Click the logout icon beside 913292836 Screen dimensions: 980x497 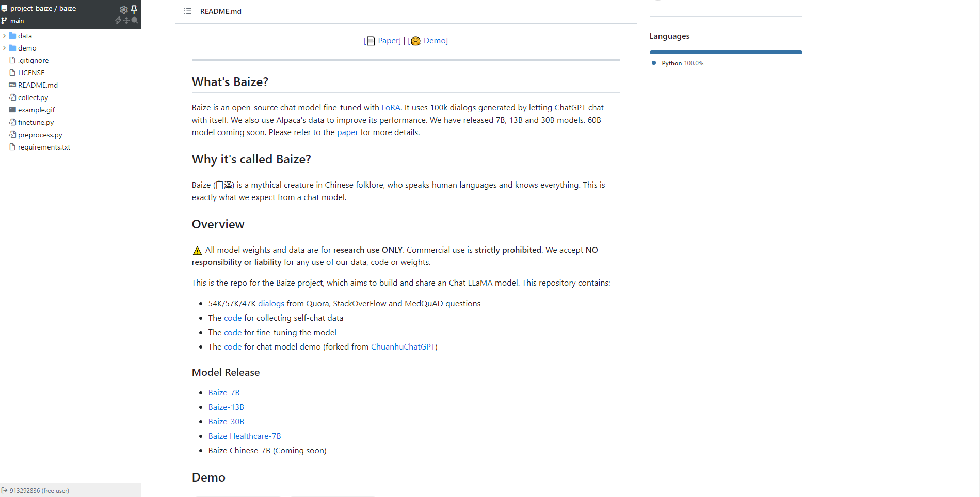tap(4, 490)
